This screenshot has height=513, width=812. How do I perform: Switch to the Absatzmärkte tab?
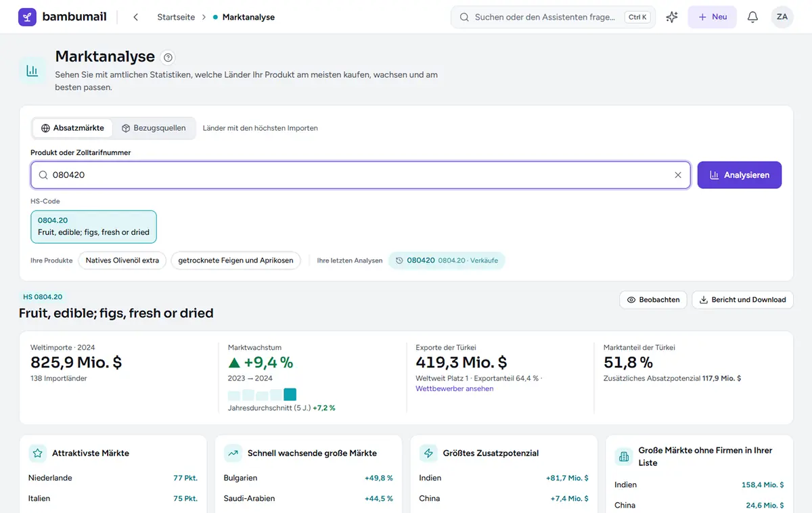(x=72, y=128)
